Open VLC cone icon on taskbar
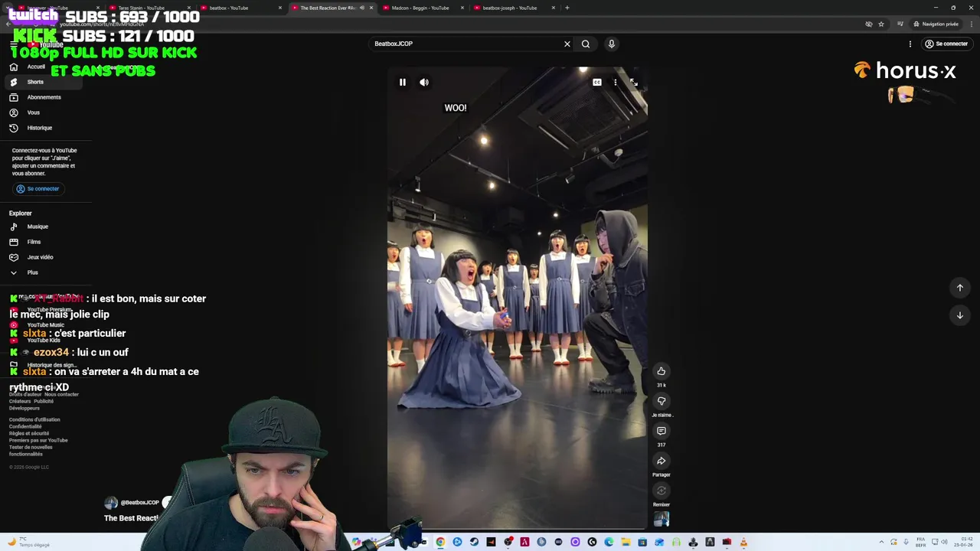 pos(743,542)
